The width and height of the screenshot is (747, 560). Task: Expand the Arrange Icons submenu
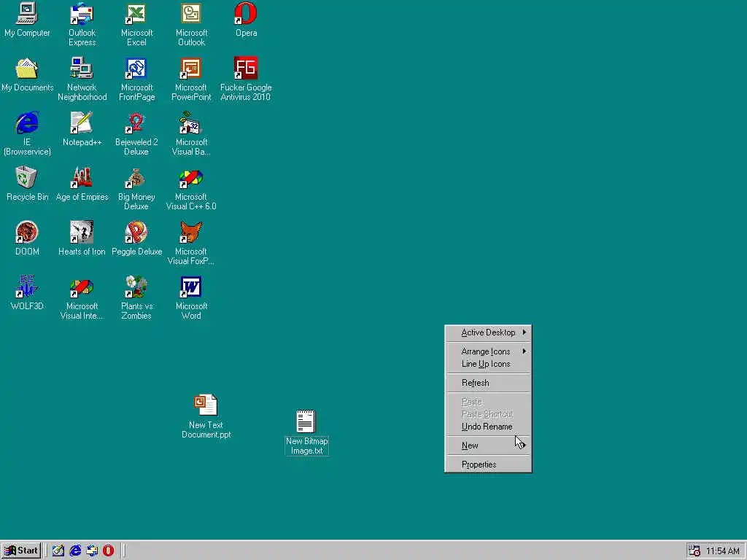tap(488, 351)
